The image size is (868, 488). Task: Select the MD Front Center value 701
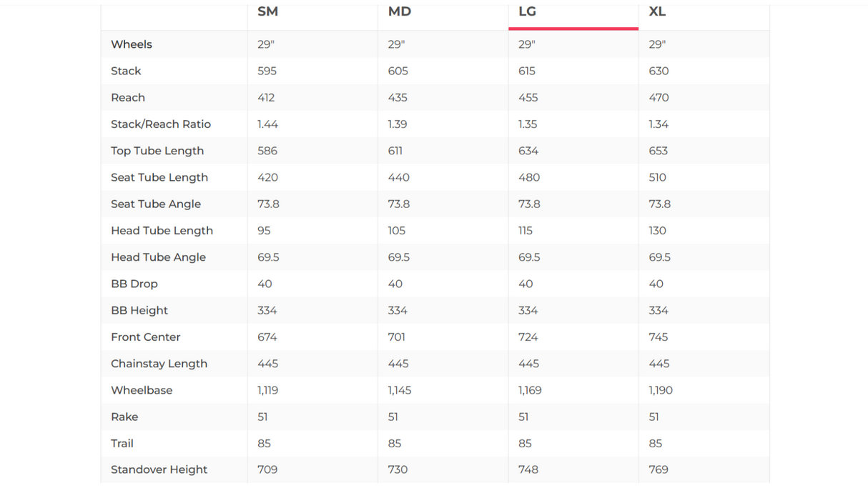click(397, 337)
